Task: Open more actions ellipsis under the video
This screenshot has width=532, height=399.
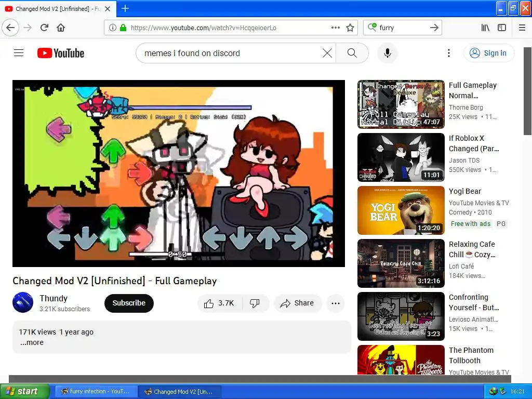Action: (x=336, y=303)
